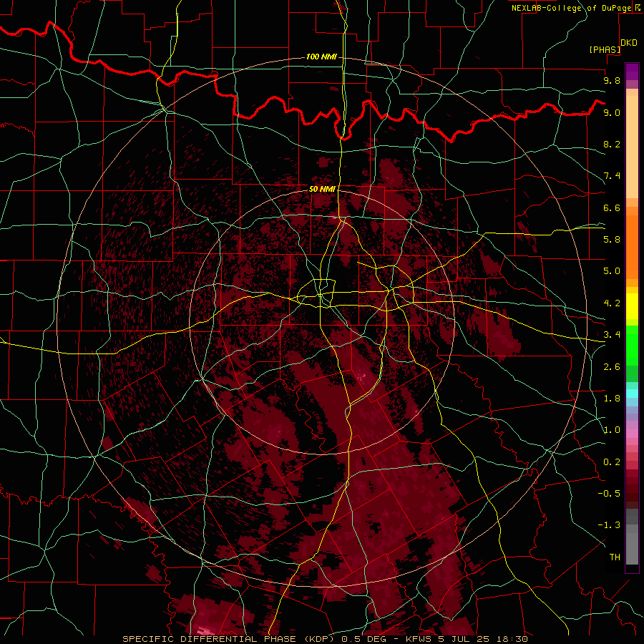Select the 8.2 value on color scale
The width and height of the screenshot is (644, 644).
[x=612, y=144]
